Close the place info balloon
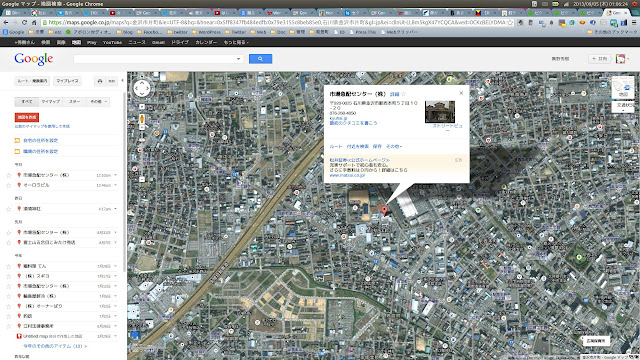The width and height of the screenshot is (640, 360). (x=461, y=93)
